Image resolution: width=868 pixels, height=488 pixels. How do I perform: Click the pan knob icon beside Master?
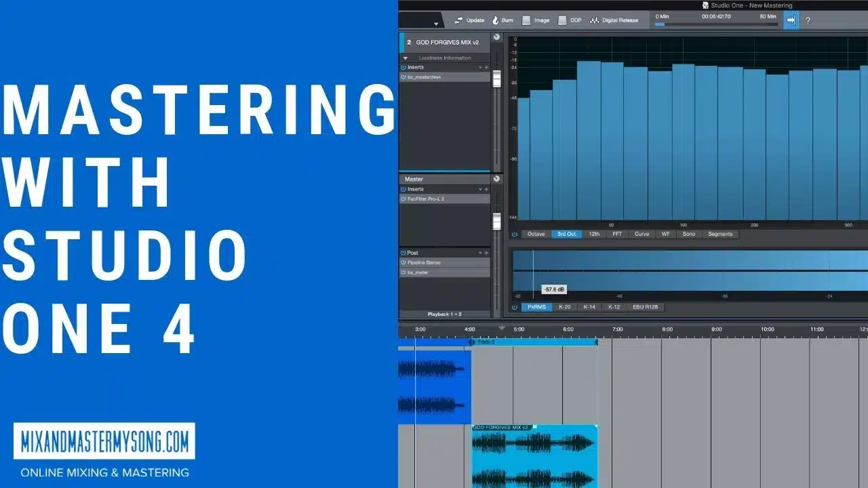[496, 179]
